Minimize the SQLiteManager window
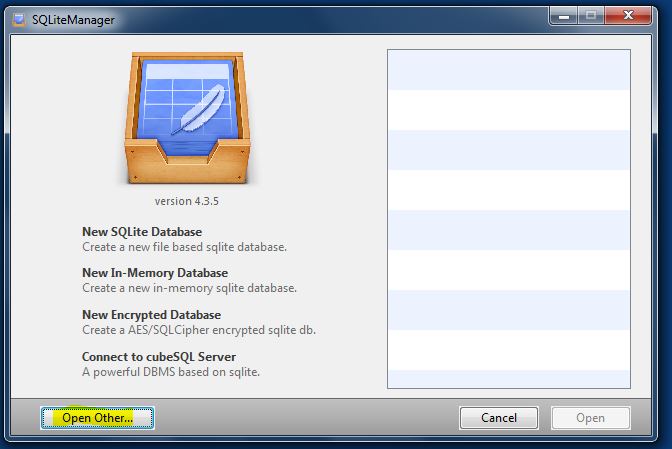This screenshot has height=449, width=672. pos(563,18)
